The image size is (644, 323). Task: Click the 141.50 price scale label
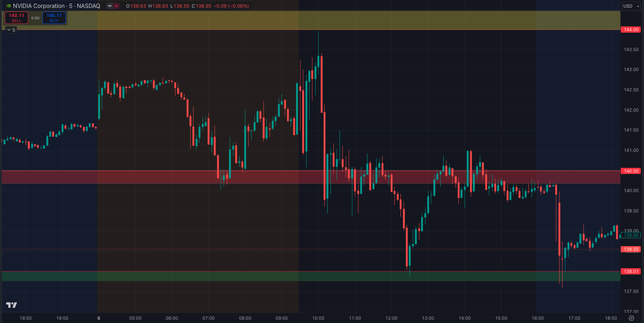(x=630, y=130)
